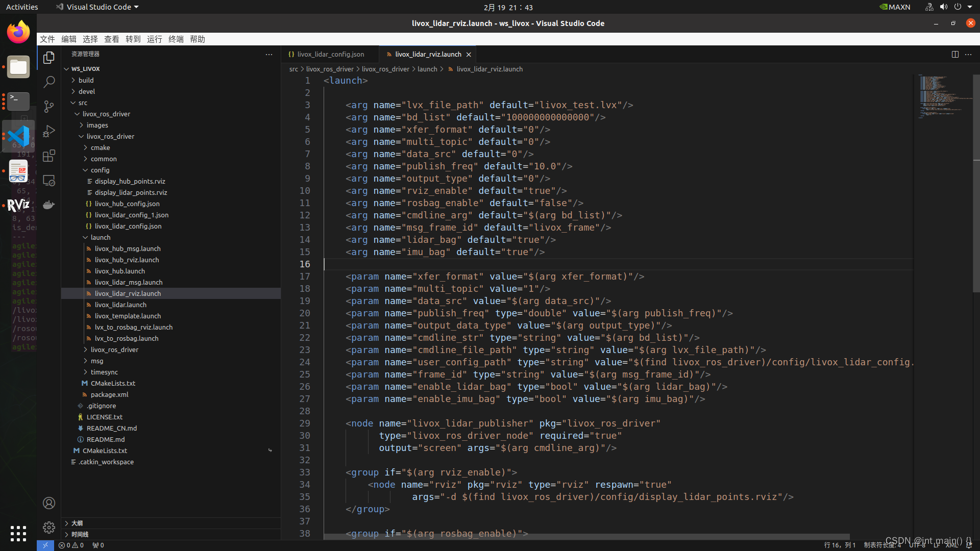Open the clock and calendar in top bar
Viewport: 980px width, 551px height.
pyautogui.click(x=508, y=7)
